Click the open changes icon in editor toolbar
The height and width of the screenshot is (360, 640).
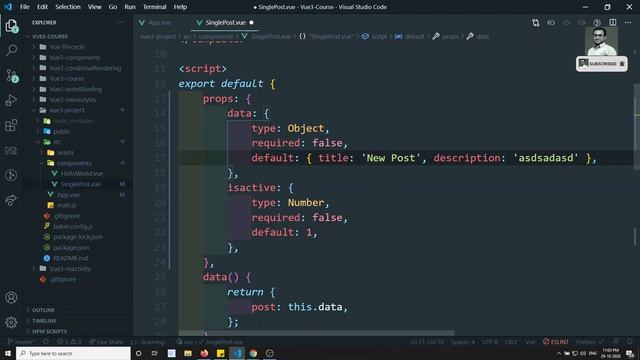(x=536, y=23)
